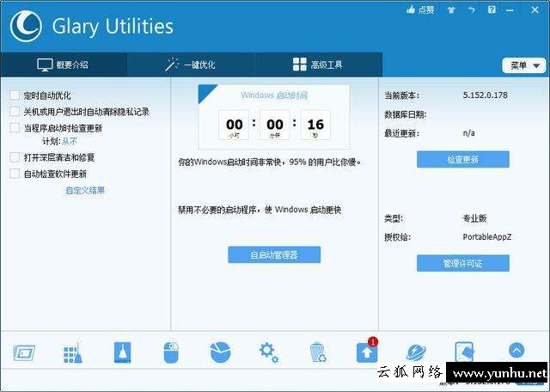Click the 00 hours box in boot timer
The width and height of the screenshot is (550, 392).
coord(234,125)
